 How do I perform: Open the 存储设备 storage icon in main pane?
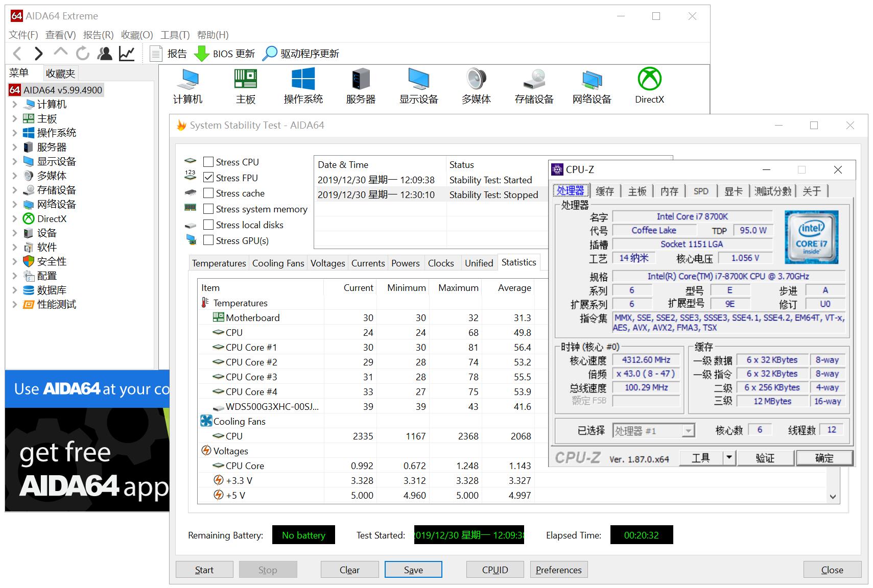coord(534,80)
